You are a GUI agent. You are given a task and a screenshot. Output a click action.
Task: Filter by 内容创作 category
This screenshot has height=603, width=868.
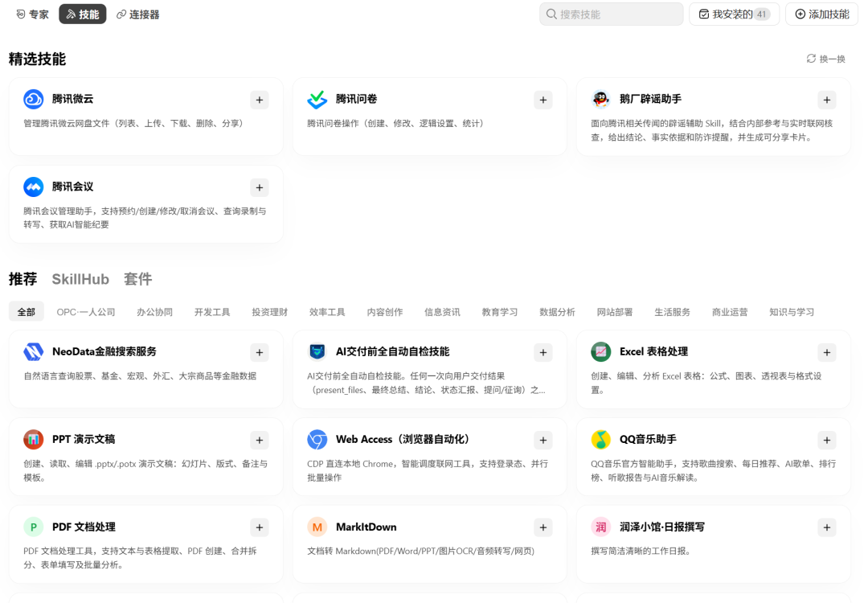385,312
